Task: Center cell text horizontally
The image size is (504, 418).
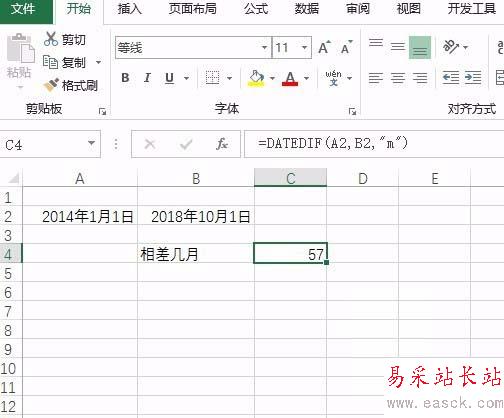Action: pyautogui.click(x=398, y=78)
